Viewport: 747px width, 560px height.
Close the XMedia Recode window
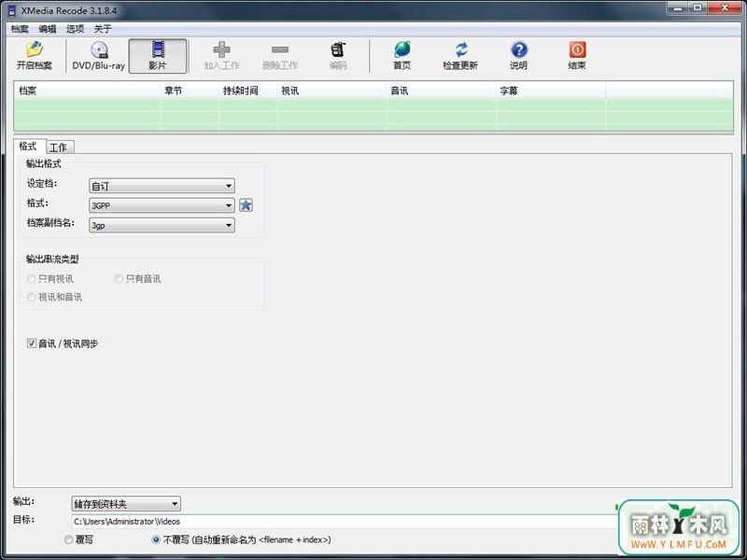725,8
